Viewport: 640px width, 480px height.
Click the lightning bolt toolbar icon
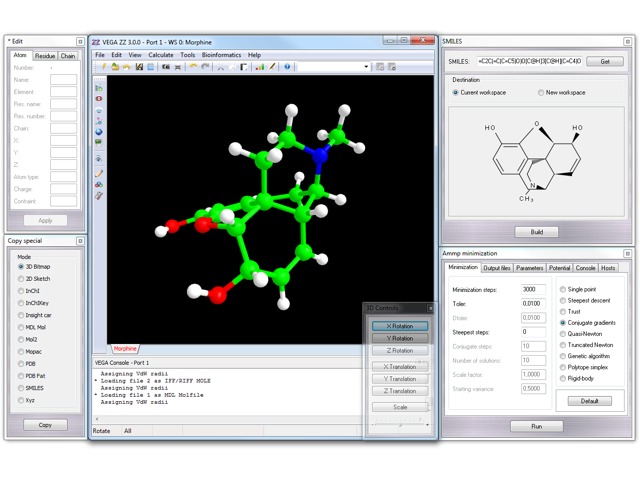pyautogui.click(x=104, y=67)
